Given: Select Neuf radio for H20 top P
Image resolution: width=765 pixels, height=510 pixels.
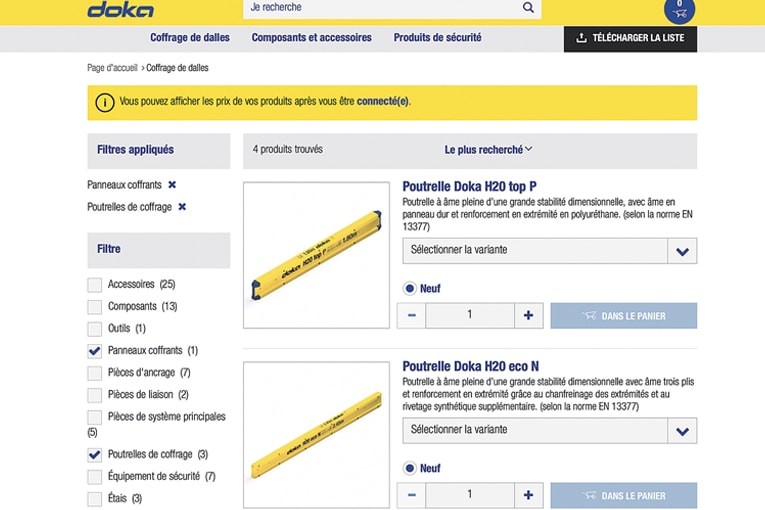Looking at the screenshot, I should tap(410, 288).
